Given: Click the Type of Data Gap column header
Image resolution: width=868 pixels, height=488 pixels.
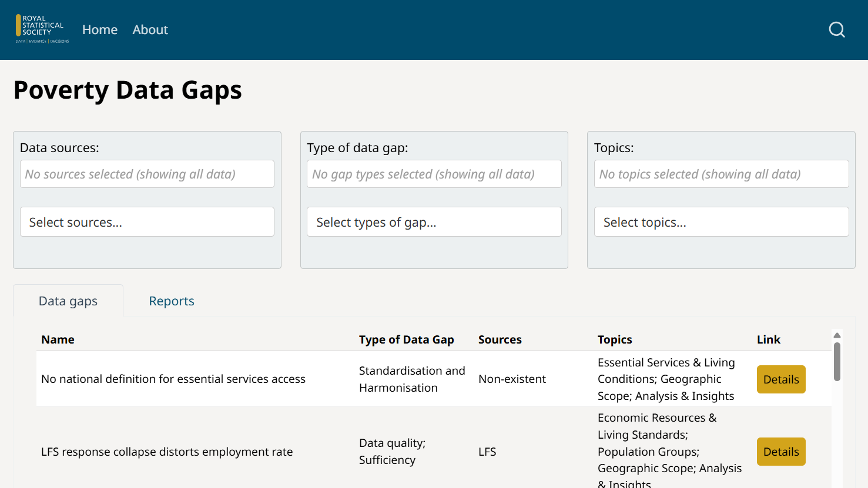Looking at the screenshot, I should tap(406, 339).
